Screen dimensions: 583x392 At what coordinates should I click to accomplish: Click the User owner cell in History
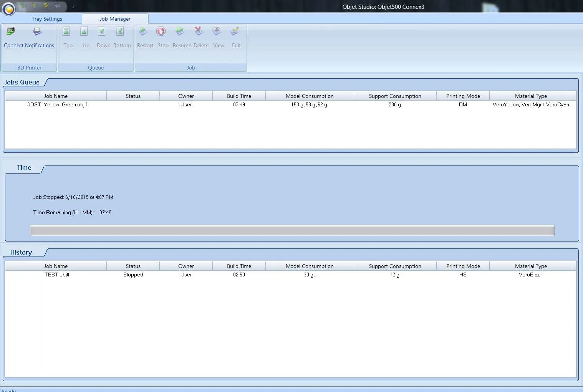click(x=186, y=275)
